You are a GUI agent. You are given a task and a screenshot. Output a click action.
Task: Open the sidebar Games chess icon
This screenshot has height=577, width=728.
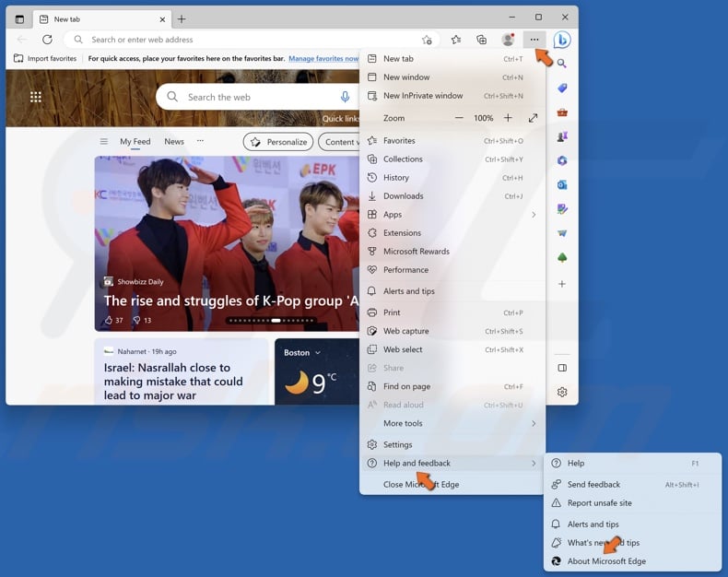click(x=562, y=136)
